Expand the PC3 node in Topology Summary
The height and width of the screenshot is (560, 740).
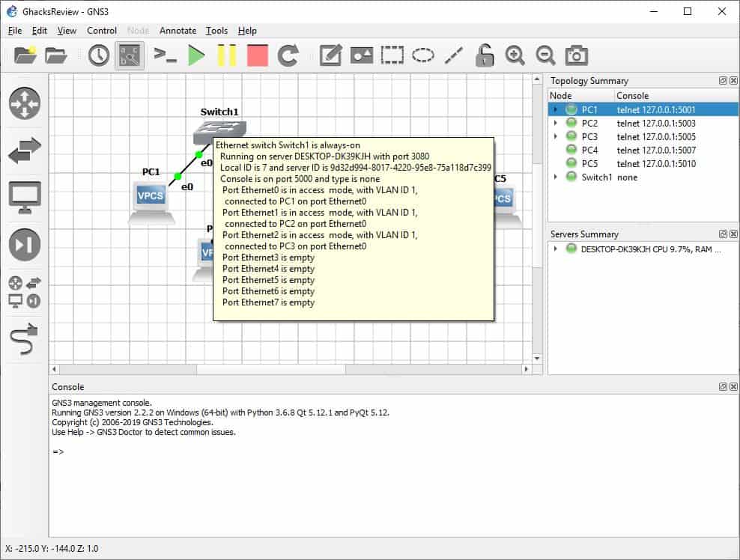click(x=556, y=137)
